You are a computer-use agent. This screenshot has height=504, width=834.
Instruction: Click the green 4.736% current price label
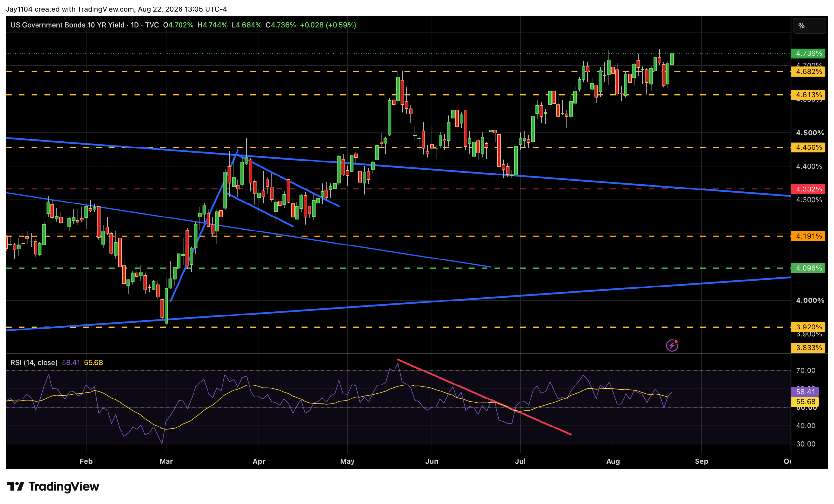click(x=808, y=53)
